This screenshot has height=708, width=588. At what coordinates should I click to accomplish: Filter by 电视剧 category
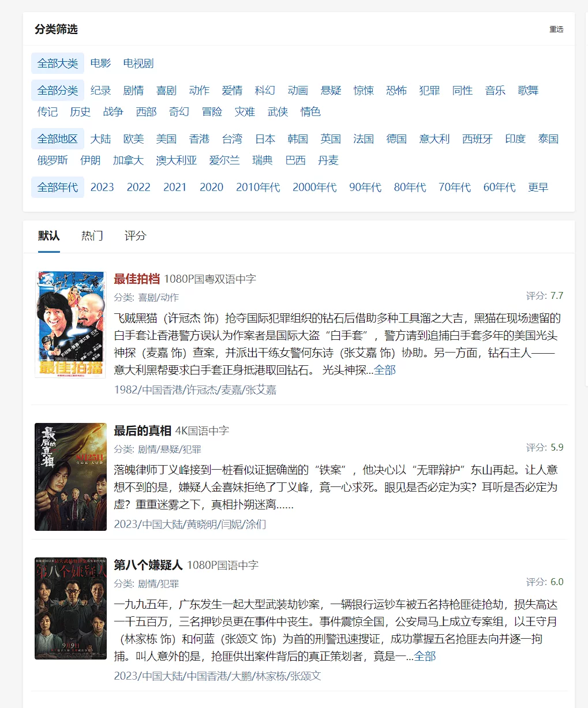pos(138,63)
